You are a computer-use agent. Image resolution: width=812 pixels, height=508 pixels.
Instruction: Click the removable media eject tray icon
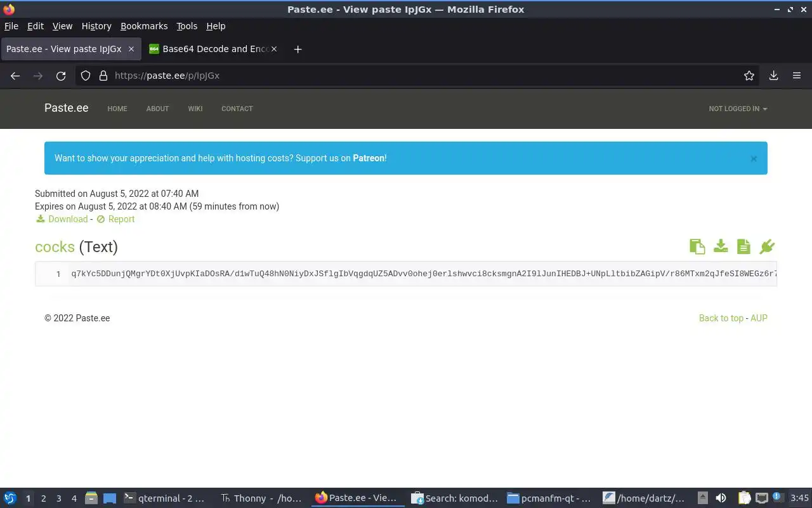pyautogui.click(x=703, y=498)
